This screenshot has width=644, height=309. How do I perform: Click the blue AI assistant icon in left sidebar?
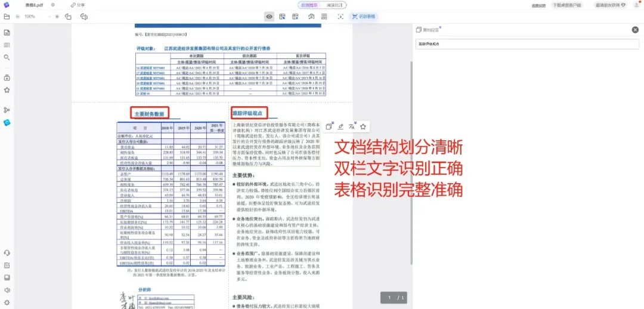coord(7,122)
